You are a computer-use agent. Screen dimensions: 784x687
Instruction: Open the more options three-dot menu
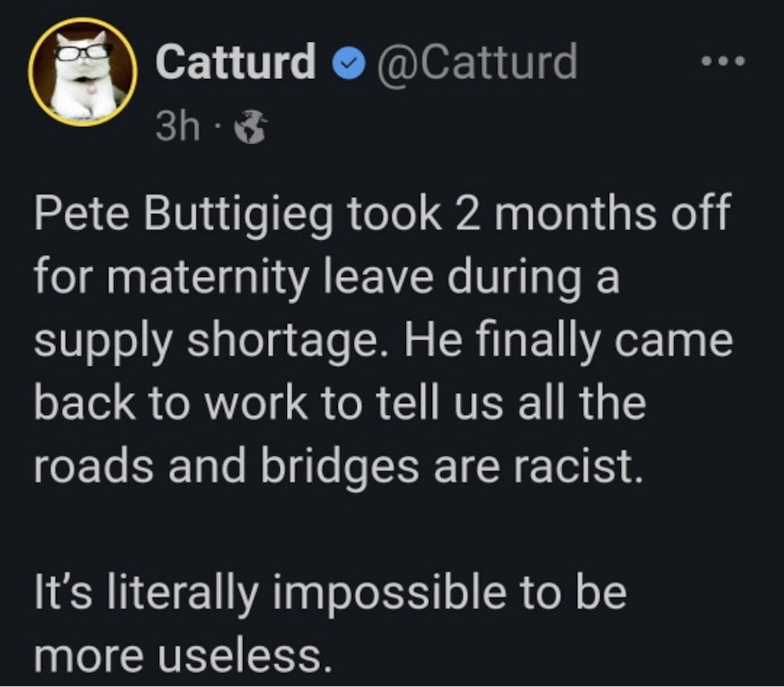722,62
